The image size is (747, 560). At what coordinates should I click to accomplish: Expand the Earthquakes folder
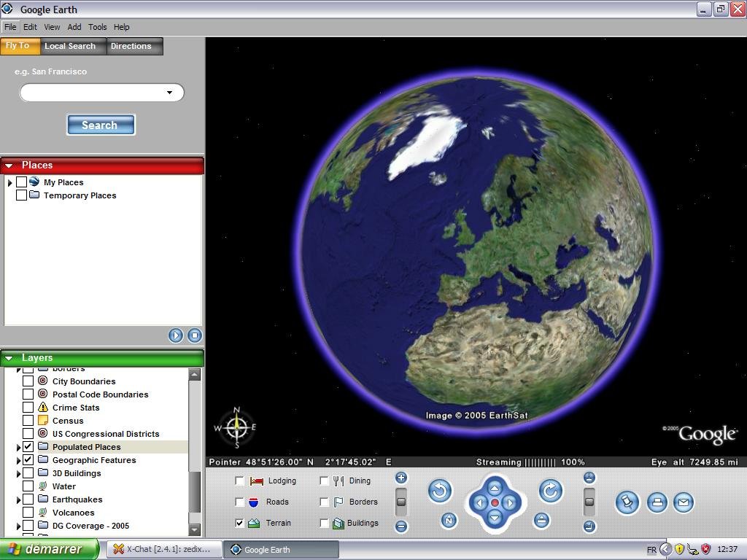[18, 500]
